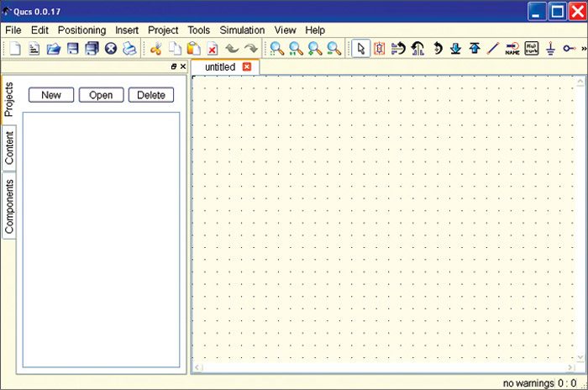Click the new document icon

point(14,49)
